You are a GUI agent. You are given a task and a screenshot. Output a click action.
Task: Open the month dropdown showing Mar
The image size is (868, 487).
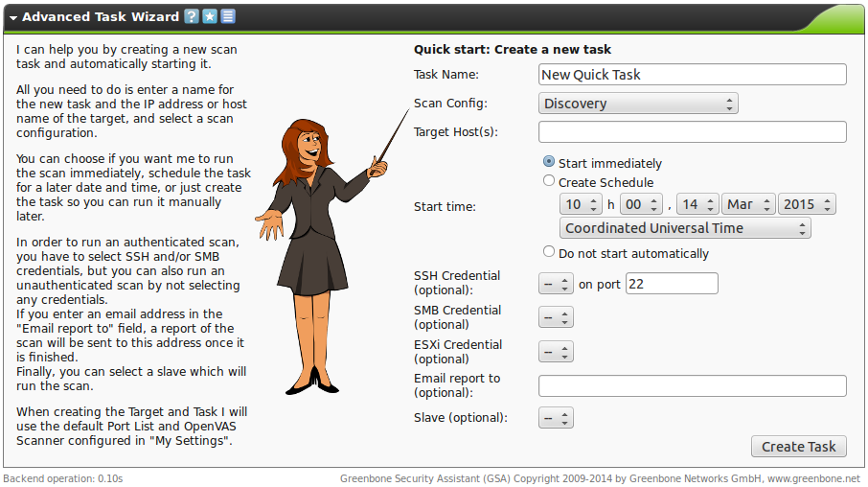point(748,204)
